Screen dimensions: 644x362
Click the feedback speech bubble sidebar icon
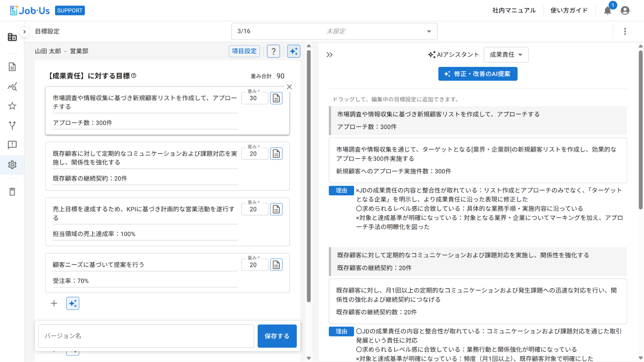(12, 145)
